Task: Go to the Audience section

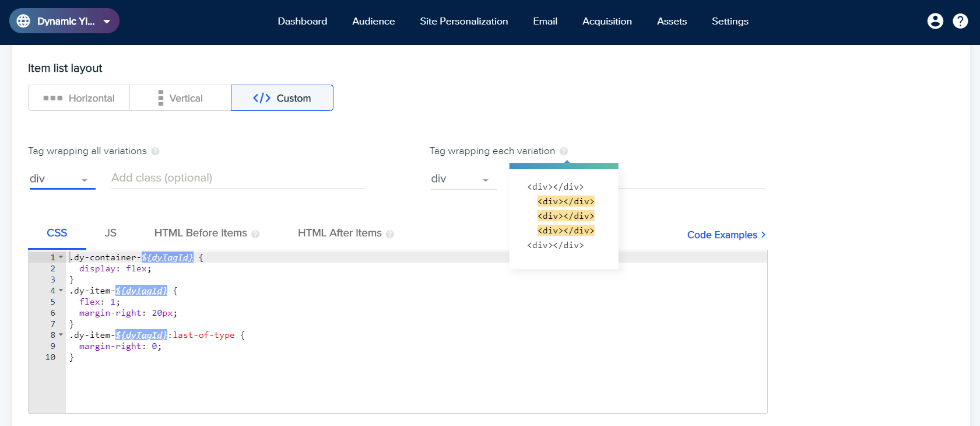Action: click(x=374, y=21)
